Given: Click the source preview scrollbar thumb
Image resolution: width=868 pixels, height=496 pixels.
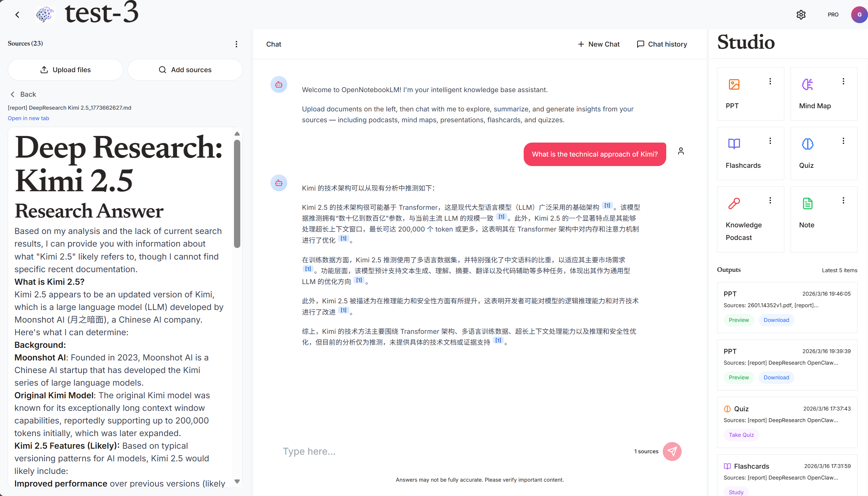Looking at the screenshot, I should (237, 194).
